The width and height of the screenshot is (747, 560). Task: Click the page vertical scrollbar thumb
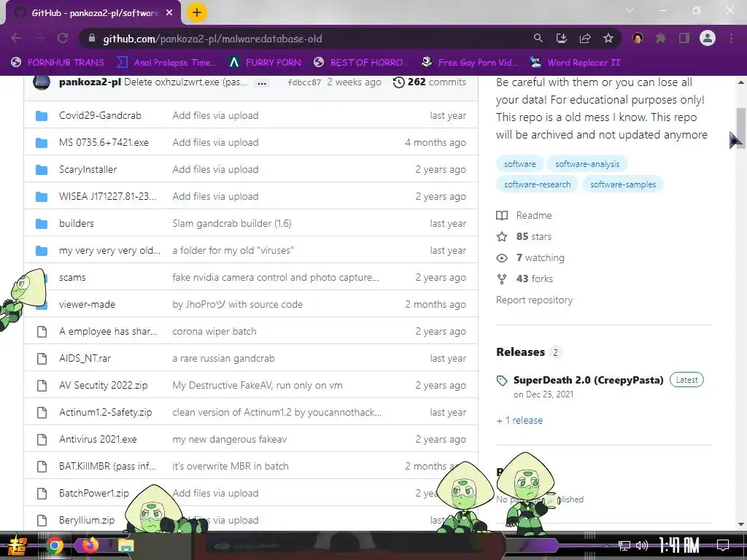[741, 128]
